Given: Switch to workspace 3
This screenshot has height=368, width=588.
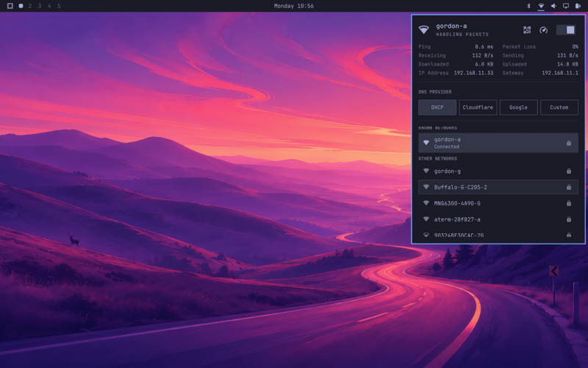Looking at the screenshot, I should [40, 6].
